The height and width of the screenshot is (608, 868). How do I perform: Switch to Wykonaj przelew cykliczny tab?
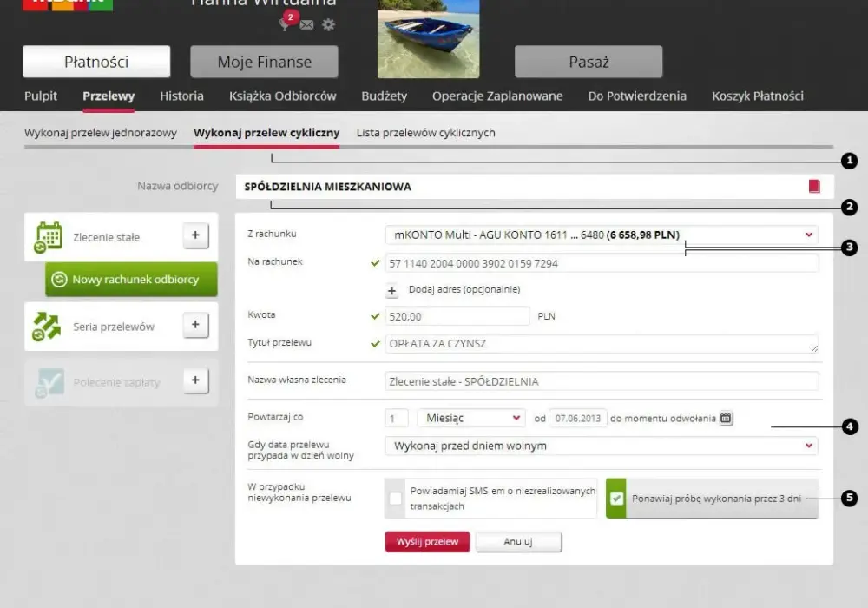coord(266,133)
